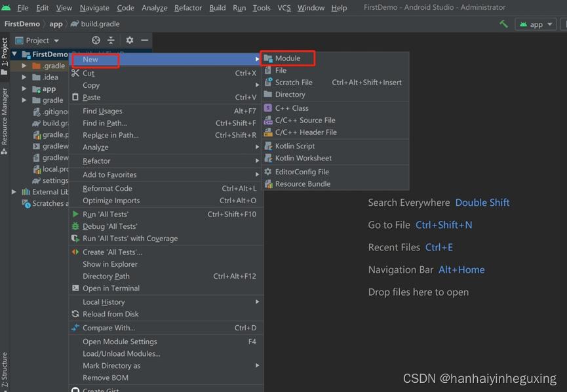This screenshot has height=392, width=567.
Task: Click the C/C++ Source File icon
Action: (268, 120)
